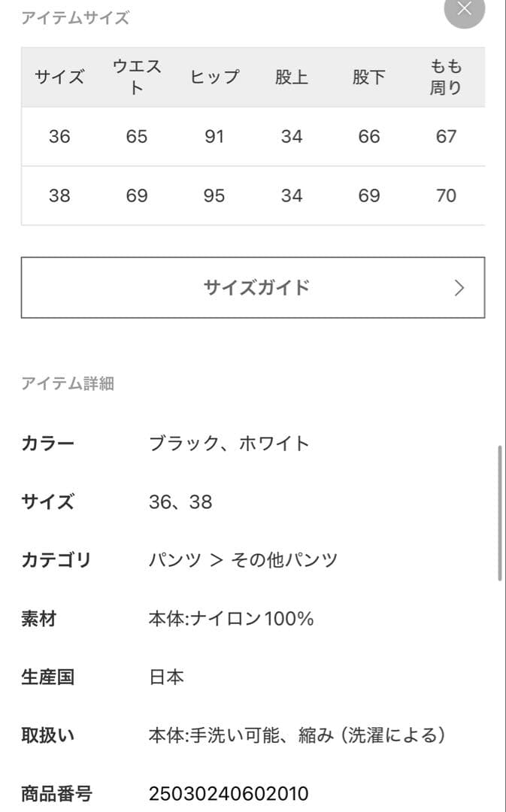Open the パンツ category link

point(172,559)
